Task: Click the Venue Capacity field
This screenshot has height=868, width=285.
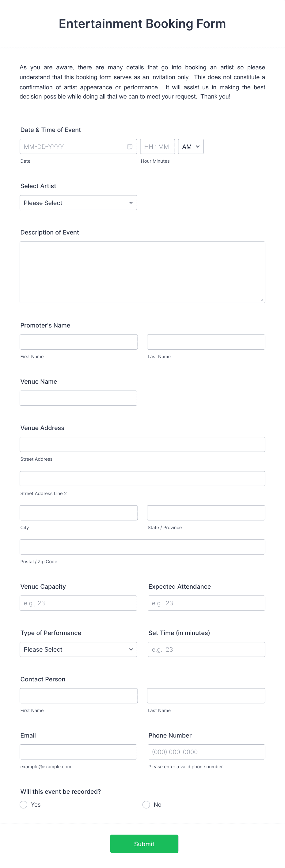Action: [x=78, y=603]
